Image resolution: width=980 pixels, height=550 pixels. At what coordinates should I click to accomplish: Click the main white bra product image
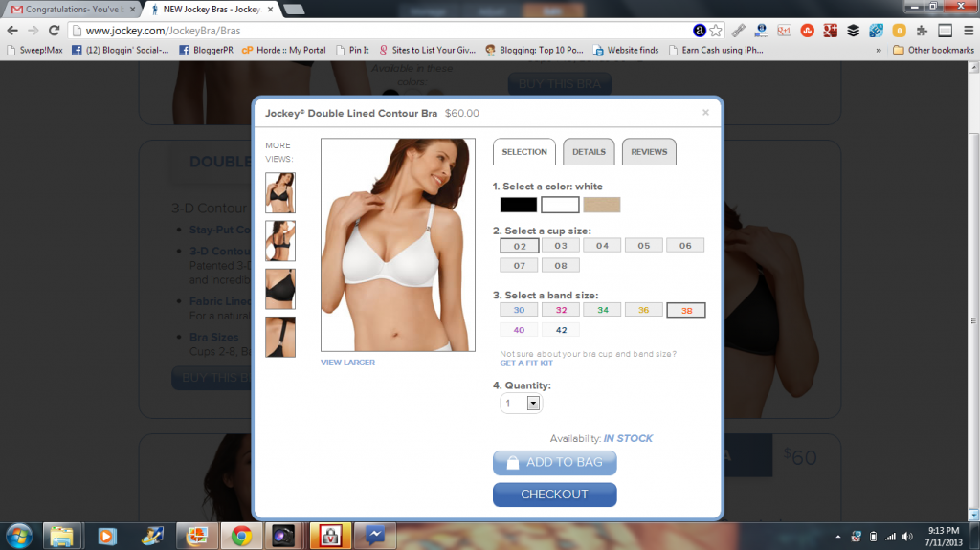click(x=398, y=244)
